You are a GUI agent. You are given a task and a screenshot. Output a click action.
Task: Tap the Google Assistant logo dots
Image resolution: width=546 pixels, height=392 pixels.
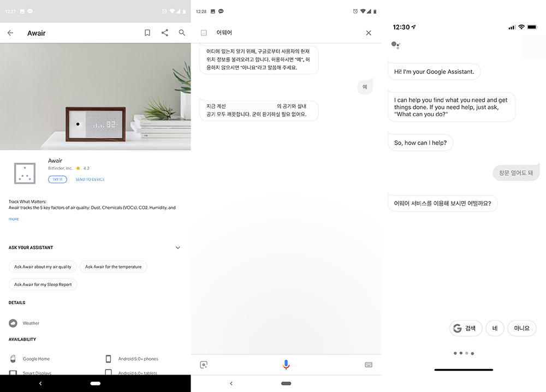click(x=395, y=45)
